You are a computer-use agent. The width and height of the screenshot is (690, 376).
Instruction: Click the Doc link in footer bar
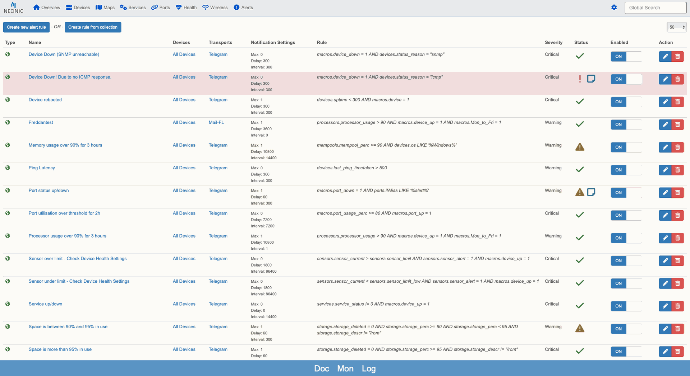coord(322,369)
